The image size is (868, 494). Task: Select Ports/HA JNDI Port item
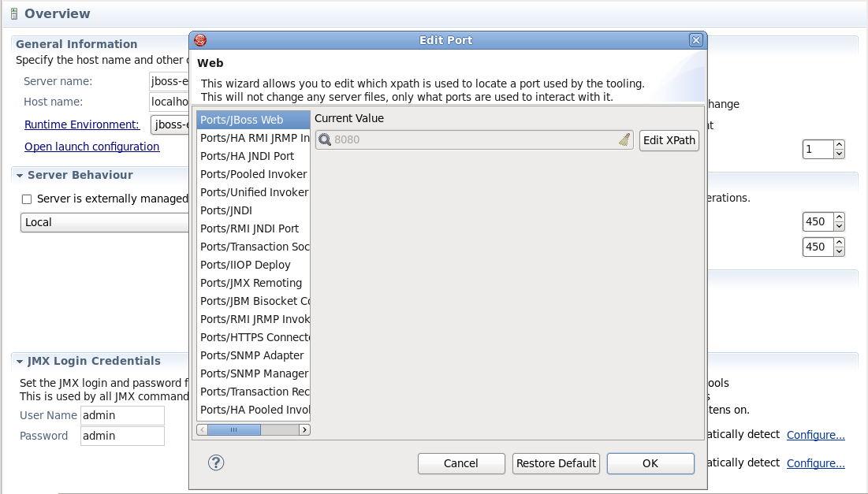point(254,157)
